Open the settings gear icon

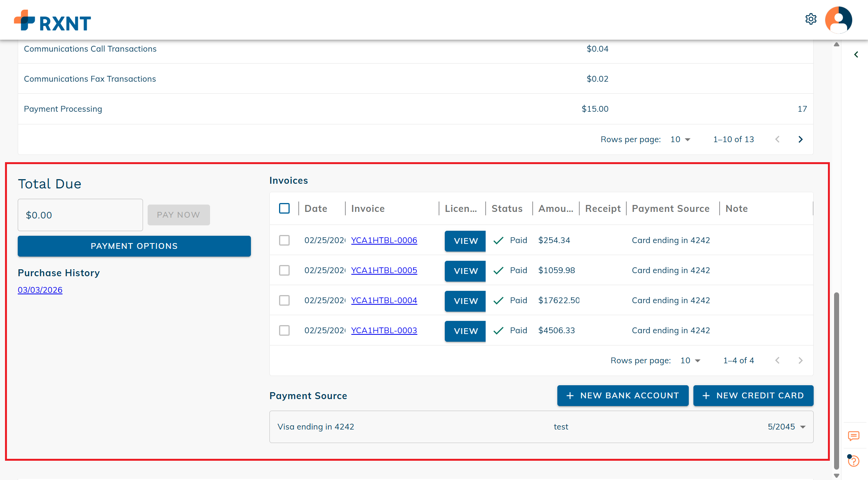pyautogui.click(x=811, y=19)
